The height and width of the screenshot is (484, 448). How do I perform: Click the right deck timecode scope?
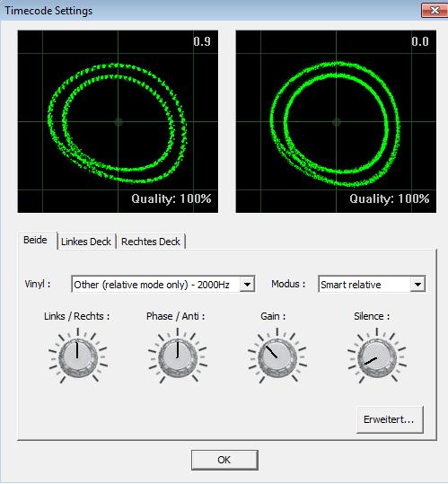pyautogui.click(x=336, y=121)
